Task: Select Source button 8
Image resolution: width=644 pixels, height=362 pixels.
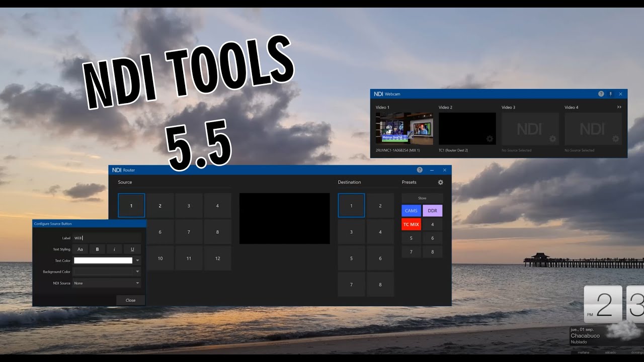Action: pos(217,232)
